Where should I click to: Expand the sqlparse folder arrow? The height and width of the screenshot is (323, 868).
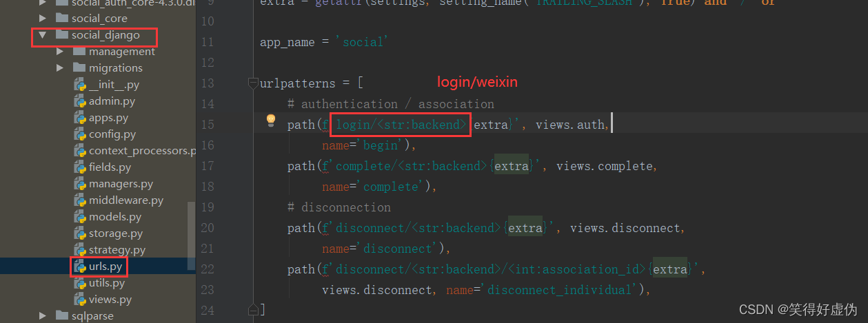point(43,315)
